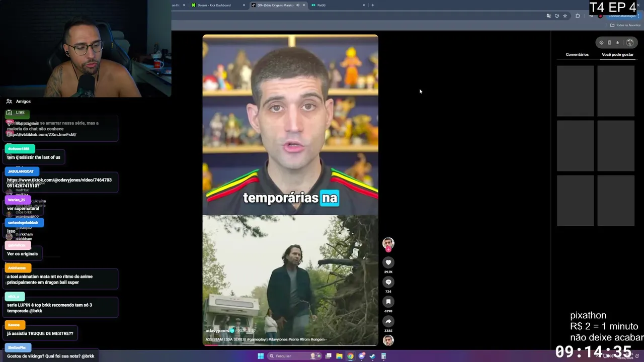Click the Amigos people icon in overlay
The height and width of the screenshot is (362, 644).
(x=9, y=101)
